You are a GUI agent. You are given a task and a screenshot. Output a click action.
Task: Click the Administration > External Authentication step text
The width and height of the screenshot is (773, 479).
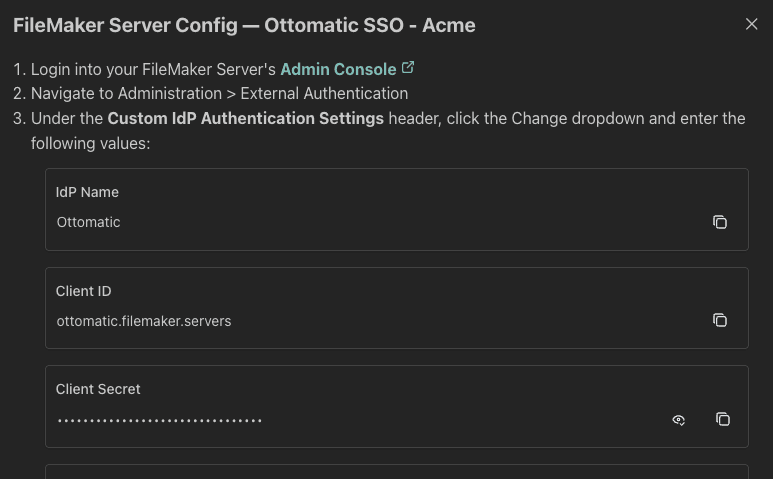(x=220, y=93)
